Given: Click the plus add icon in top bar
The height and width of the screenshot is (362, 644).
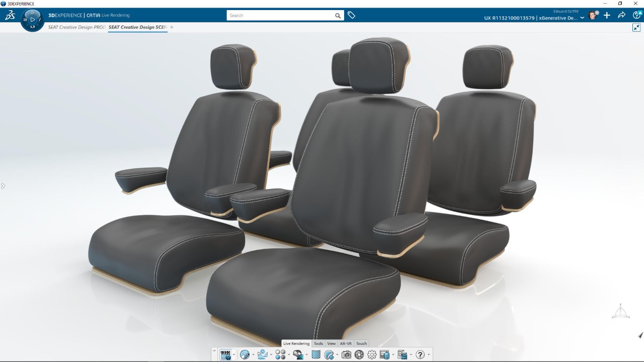Looking at the screenshot, I should (x=607, y=16).
